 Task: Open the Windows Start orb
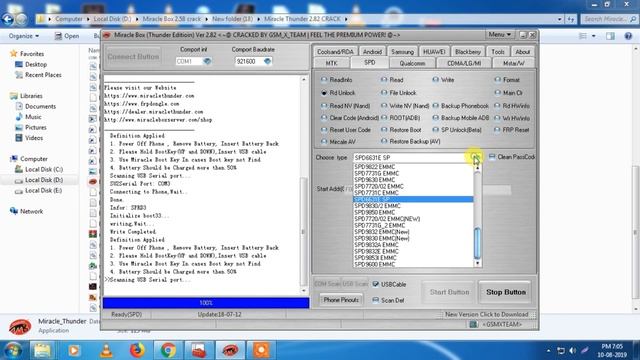[x=13, y=350]
